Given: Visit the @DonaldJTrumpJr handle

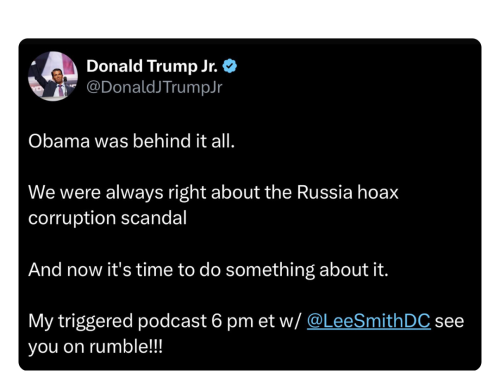Looking at the screenshot, I should coord(154,87).
